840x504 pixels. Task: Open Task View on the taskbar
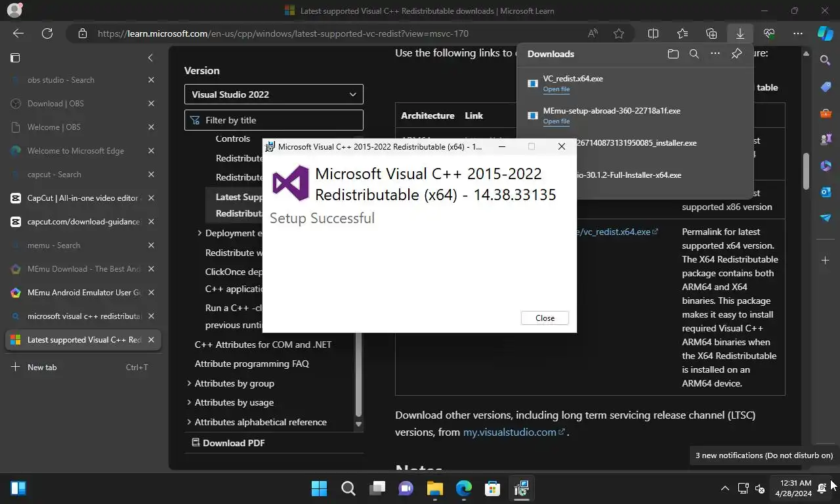click(x=377, y=488)
